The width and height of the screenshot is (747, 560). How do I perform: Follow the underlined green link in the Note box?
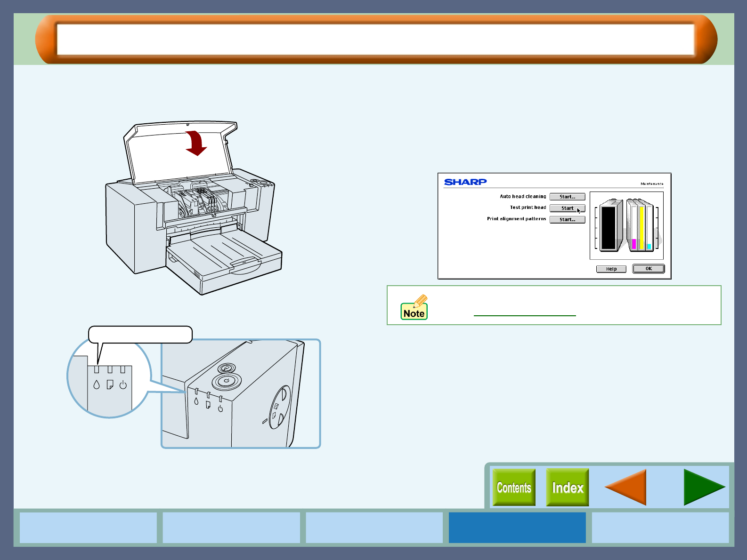[x=524, y=312]
